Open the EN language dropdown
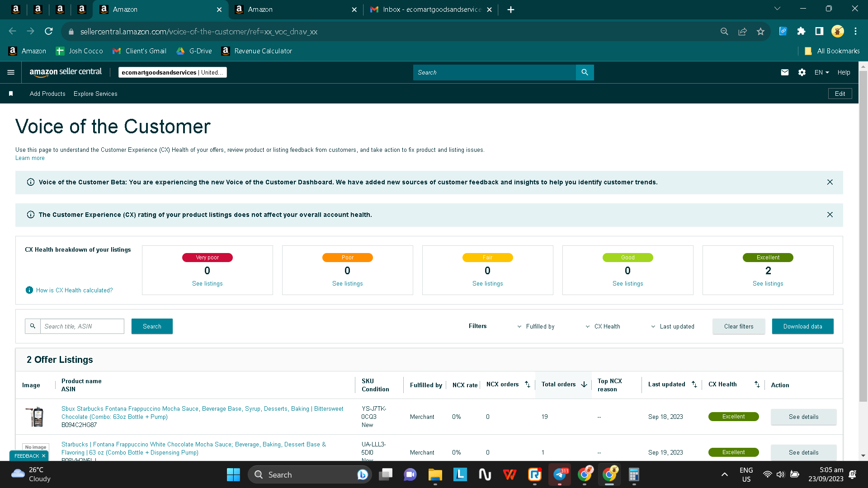The height and width of the screenshot is (488, 868). (821, 72)
